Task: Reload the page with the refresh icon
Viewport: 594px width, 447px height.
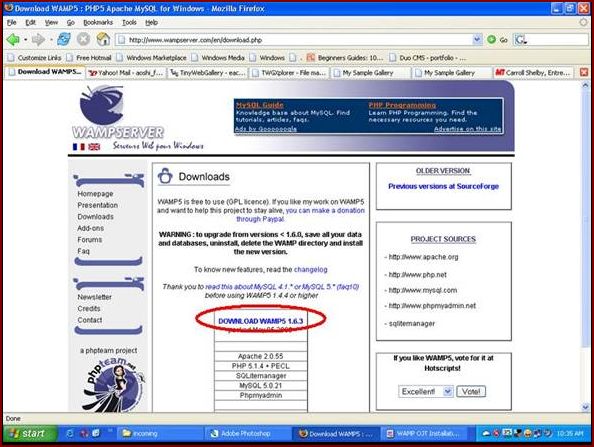Action: pyautogui.click(x=63, y=39)
